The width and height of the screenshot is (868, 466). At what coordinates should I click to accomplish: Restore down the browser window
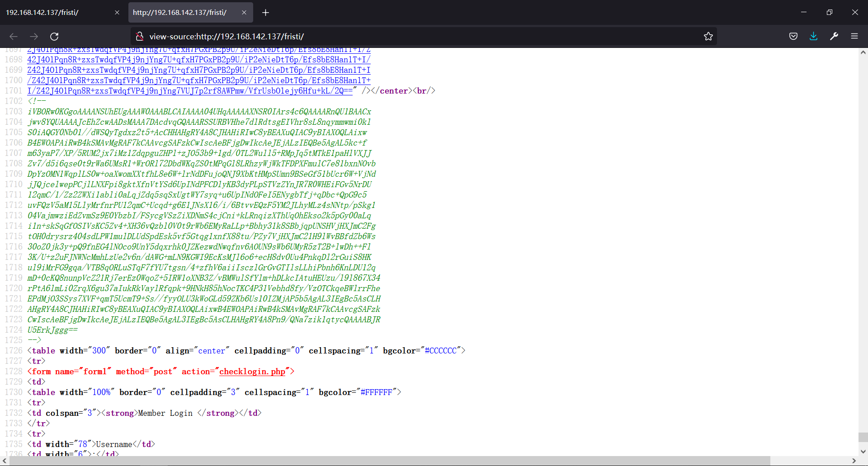pos(829,12)
